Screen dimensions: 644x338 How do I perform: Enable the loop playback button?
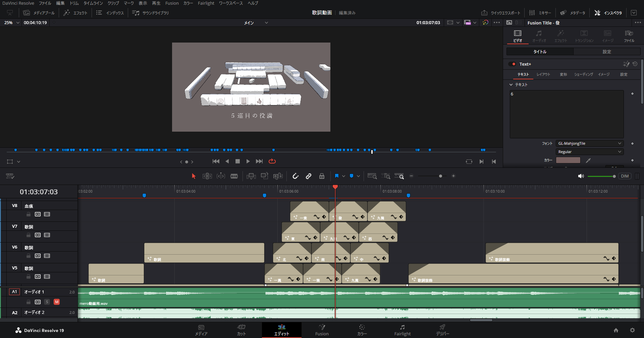[x=272, y=161]
